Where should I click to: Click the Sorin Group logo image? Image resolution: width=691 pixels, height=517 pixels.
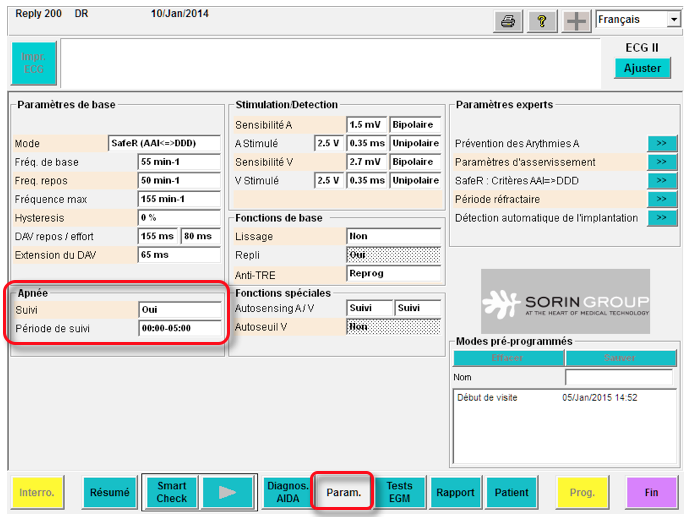565,302
